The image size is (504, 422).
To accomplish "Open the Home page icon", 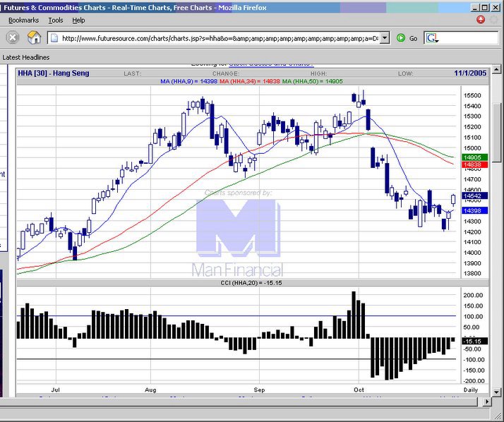I will [34, 37].
